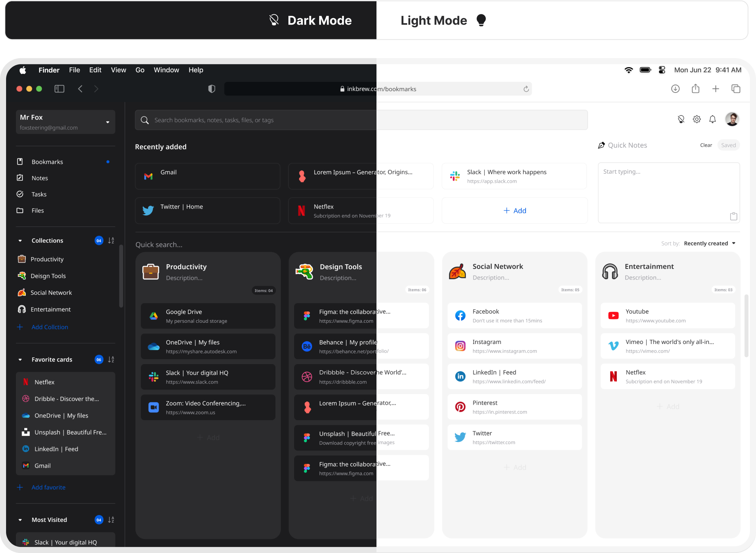Toggle dark mode with the crossed bulb icon
This screenshot has width=756, height=553.
(x=681, y=119)
